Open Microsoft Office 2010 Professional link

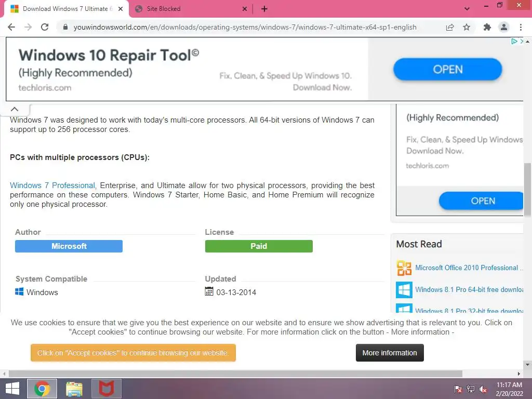coord(469,268)
